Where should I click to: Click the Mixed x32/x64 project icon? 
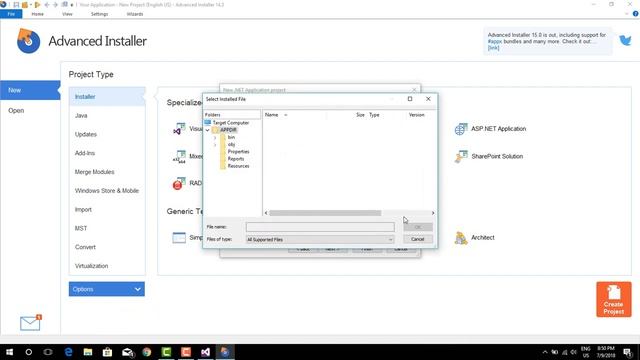(179, 157)
